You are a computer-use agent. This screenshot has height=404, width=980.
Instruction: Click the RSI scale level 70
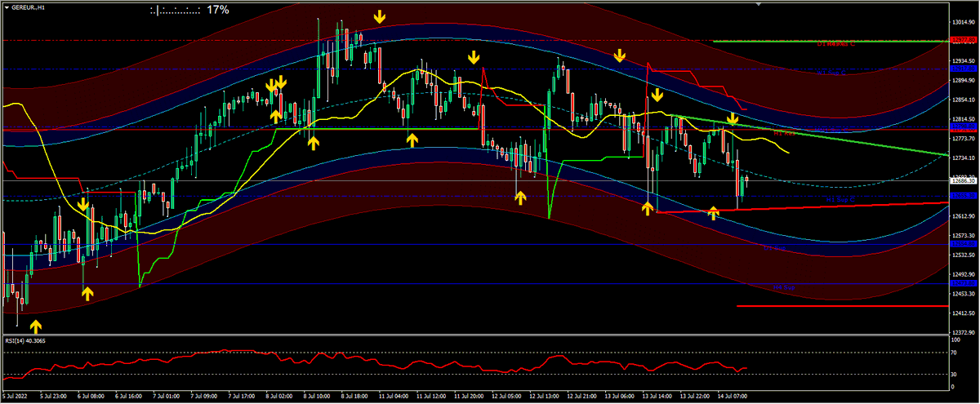[x=955, y=353]
